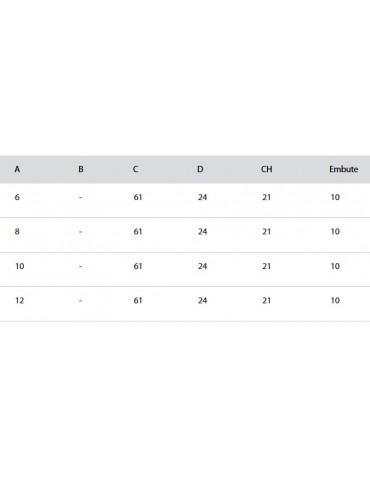Image resolution: width=370 pixels, height=480 pixels.
Task: Click the A value 12 cell
Action: [20, 301]
